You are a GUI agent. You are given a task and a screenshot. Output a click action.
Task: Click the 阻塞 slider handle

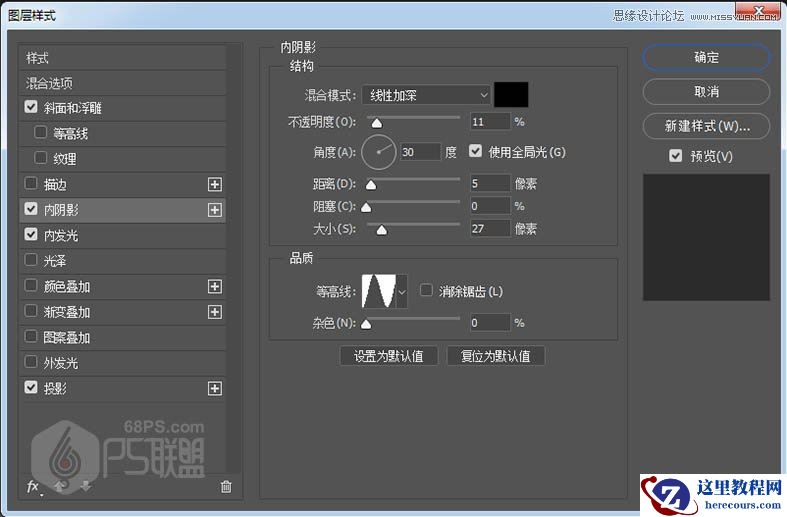[x=366, y=207]
